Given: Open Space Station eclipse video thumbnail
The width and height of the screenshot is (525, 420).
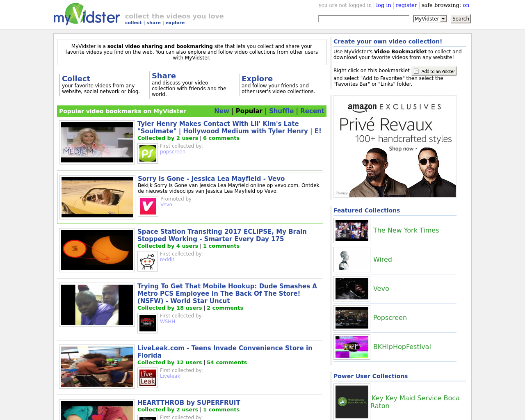Looking at the screenshot, I should pyautogui.click(x=97, y=250).
